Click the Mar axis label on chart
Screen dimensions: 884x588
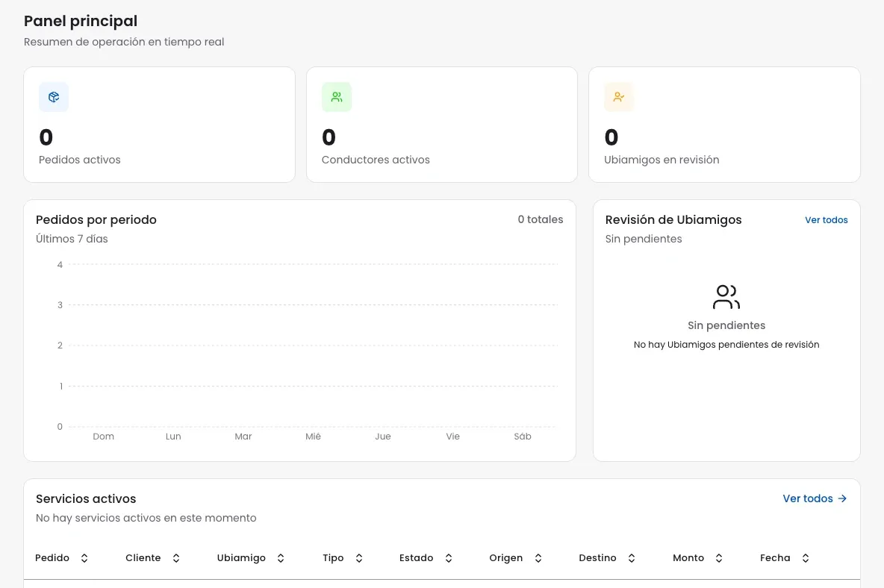pyautogui.click(x=243, y=437)
